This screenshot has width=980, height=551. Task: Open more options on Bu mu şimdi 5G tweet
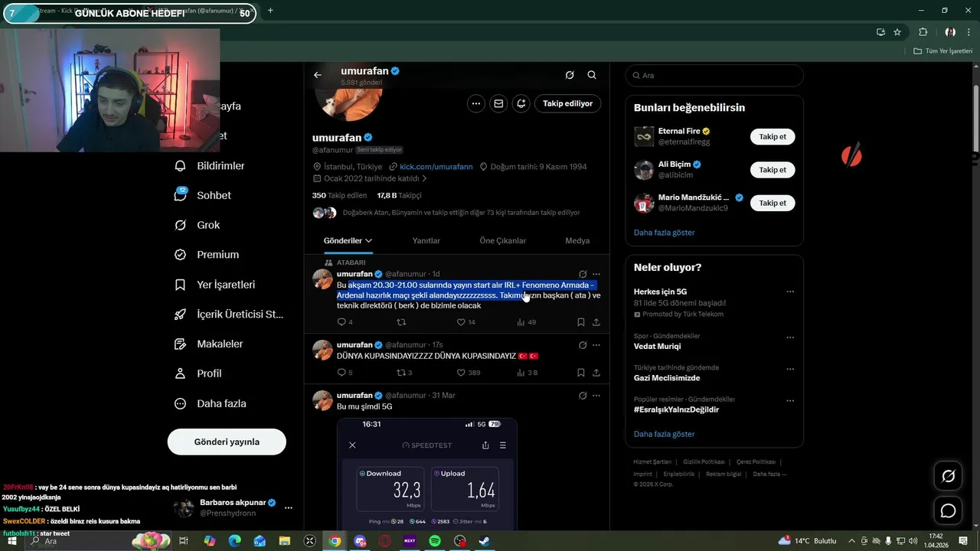point(596,396)
